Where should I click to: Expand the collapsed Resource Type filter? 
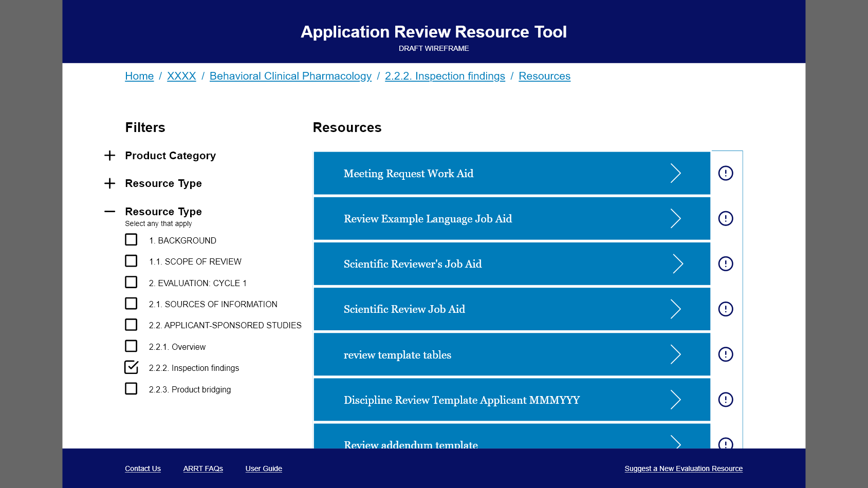[109, 183]
